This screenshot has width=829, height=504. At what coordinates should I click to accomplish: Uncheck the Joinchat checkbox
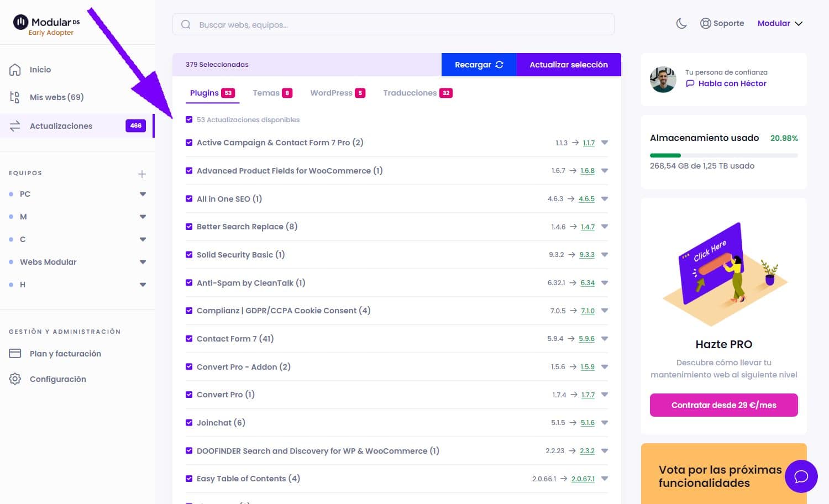click(x=189, y=423)
